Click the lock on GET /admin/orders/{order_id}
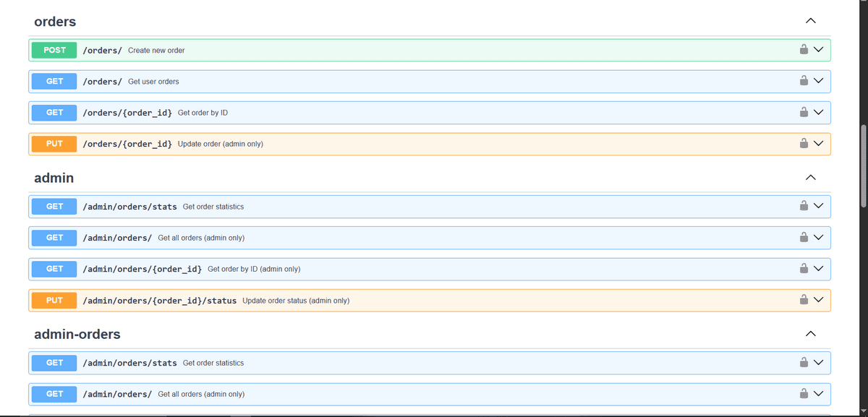This screenshot has height=417, width=868. (803, 268)
